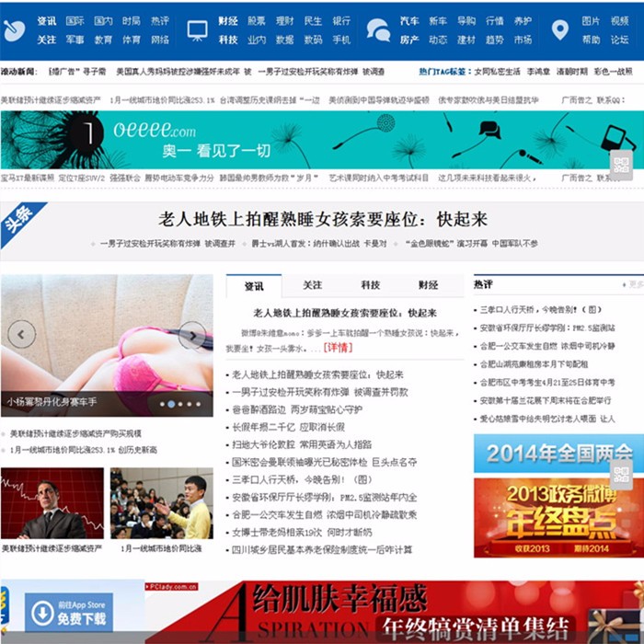Open 建材 in top navigation
Image resolution: width=644 pixels, height=644 pixels.
[x=466, y=40]
